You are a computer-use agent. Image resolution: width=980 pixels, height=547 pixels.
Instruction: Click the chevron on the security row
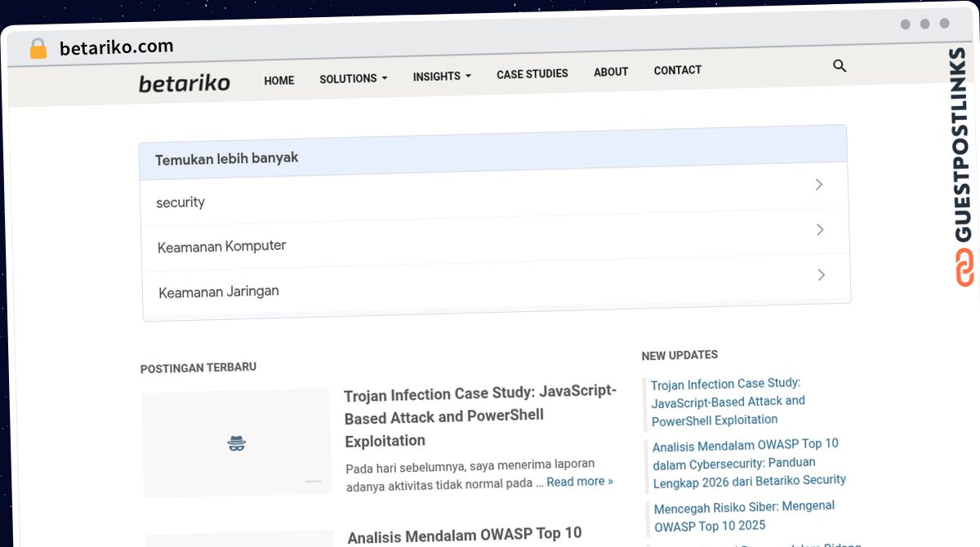point(819,185)
